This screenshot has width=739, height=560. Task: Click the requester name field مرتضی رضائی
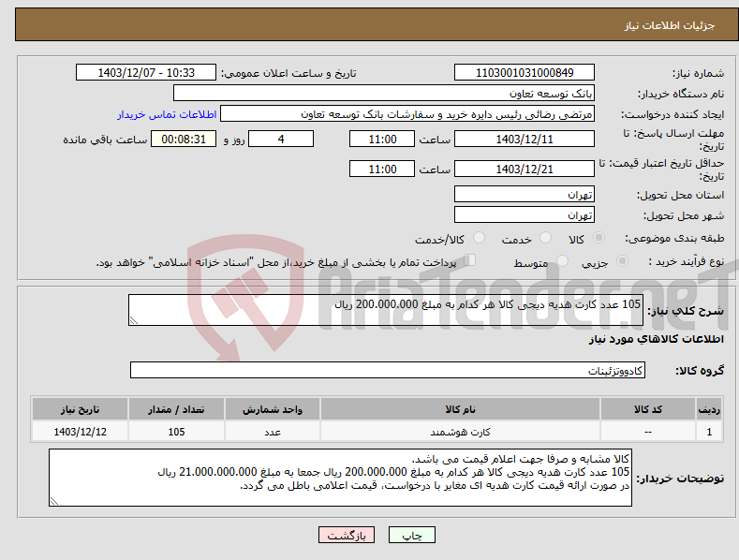pyautogui.click(x=407, y=114)
